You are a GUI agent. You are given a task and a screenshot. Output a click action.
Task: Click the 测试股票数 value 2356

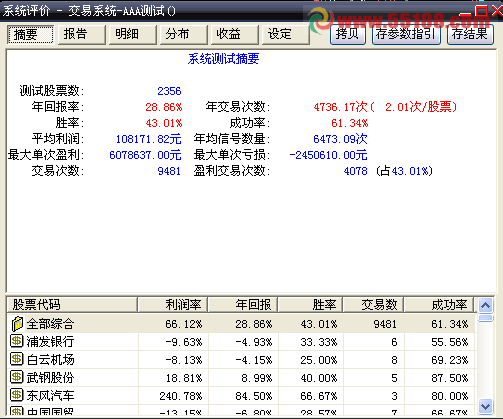click(169, 91)
